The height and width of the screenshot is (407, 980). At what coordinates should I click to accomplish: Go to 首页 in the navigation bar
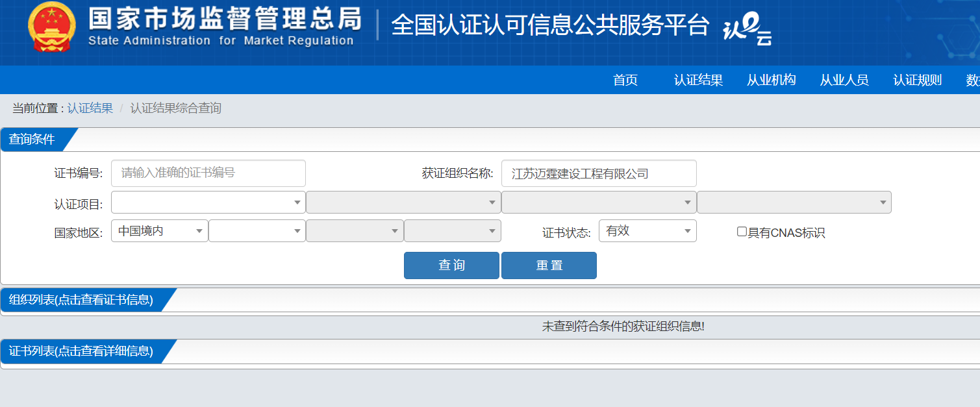625,80
